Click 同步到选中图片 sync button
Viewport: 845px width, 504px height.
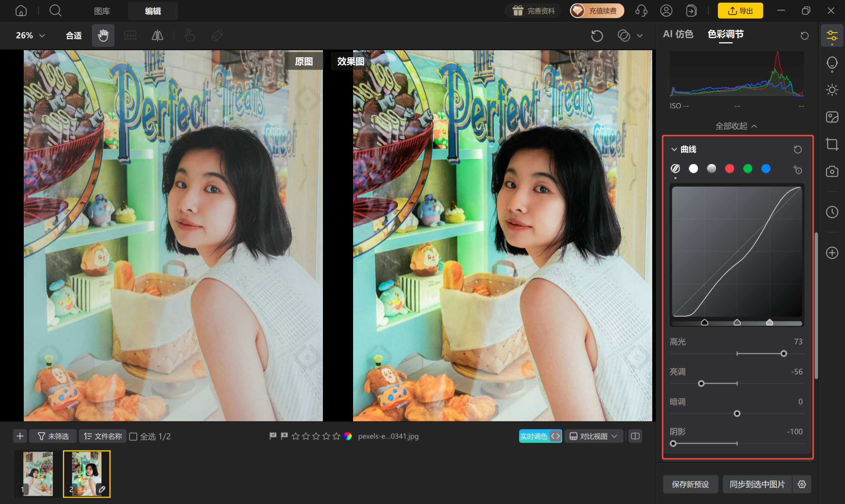[757, 484]
